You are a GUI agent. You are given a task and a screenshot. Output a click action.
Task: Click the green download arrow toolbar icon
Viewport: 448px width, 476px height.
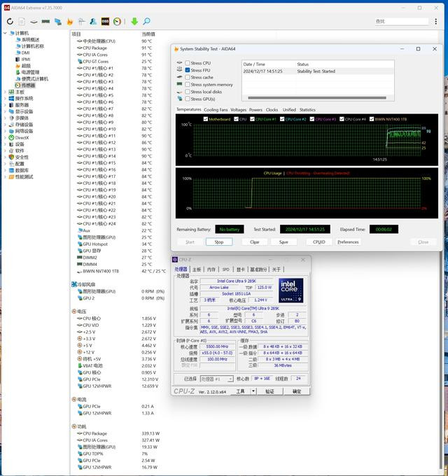coord(134,21)
